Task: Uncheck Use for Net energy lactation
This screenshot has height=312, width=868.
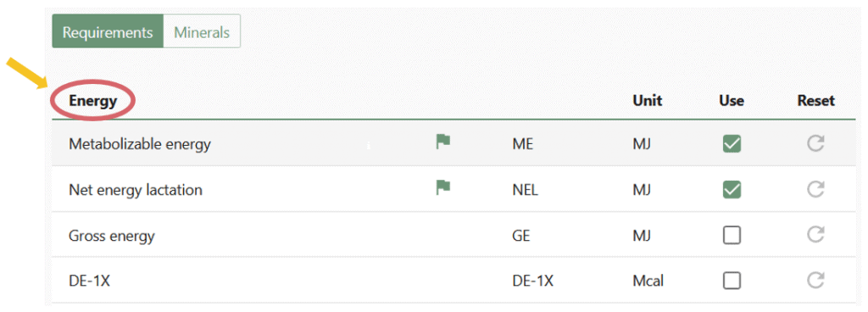Action: click(x=732, y=190)
